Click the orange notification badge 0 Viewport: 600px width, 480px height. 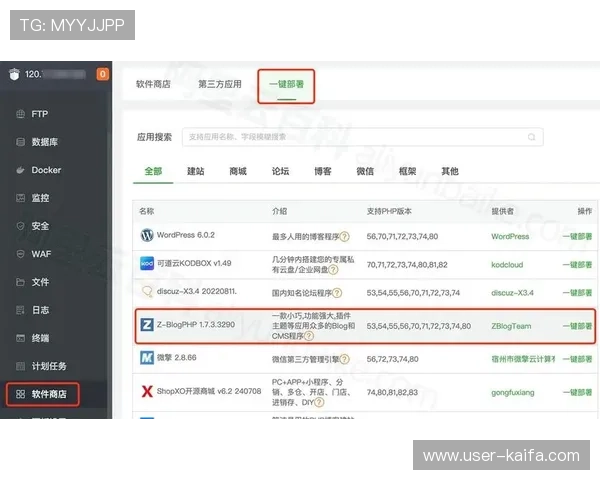(103, 74)
